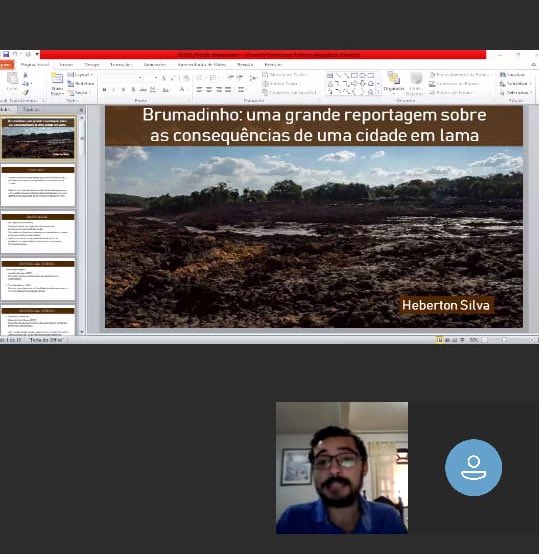Click the font color A button
This screenshot has width=539, height=554.
pyautogui.click(x=182, y=89)
